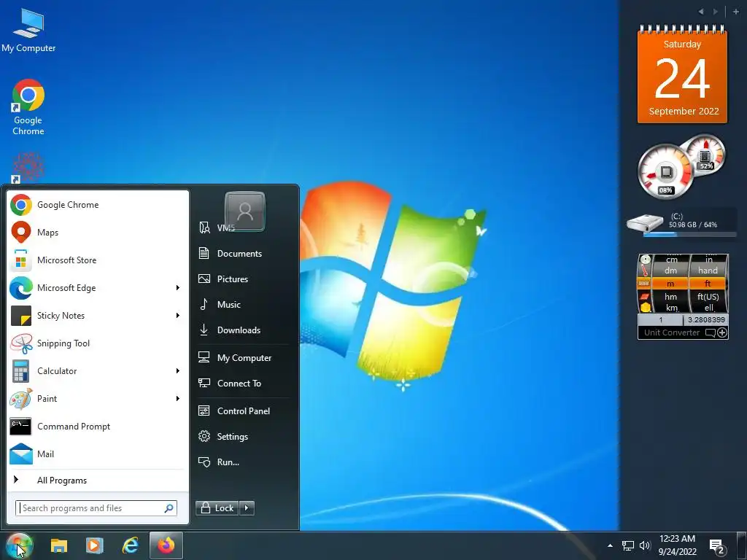The width and height of the screenshot is (747, 560).
Task: Click the search magnifier icon in Start menu
Action: tap(169, 508)
